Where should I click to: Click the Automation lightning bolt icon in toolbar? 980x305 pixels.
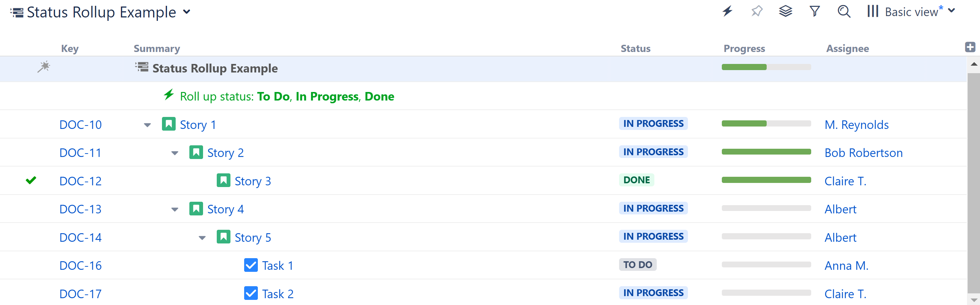727,11
